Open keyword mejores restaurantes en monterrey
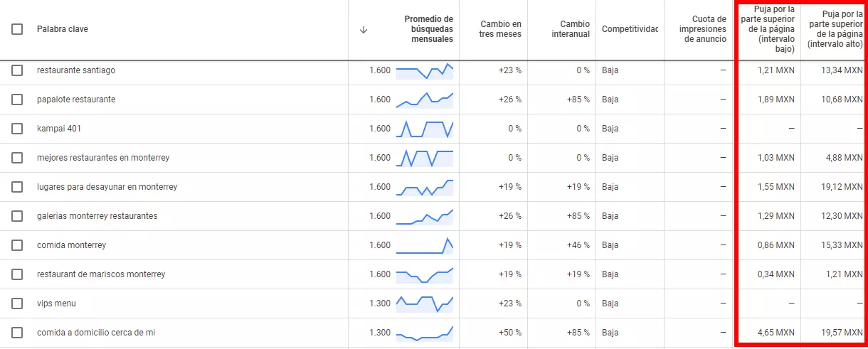The height and width of the screenshot is (349, 868). pos(103,158)
